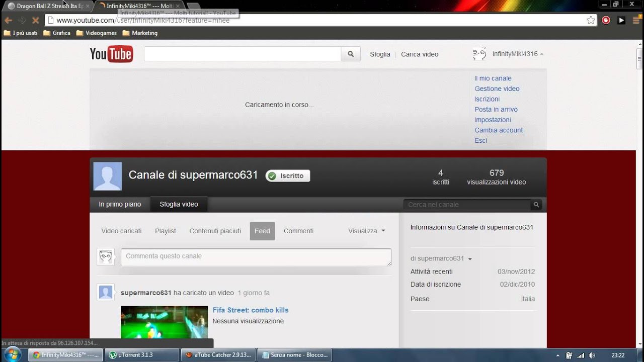Click the YouTube logo
Viewport: 644px width, 362px height.
tap(111, 54)
